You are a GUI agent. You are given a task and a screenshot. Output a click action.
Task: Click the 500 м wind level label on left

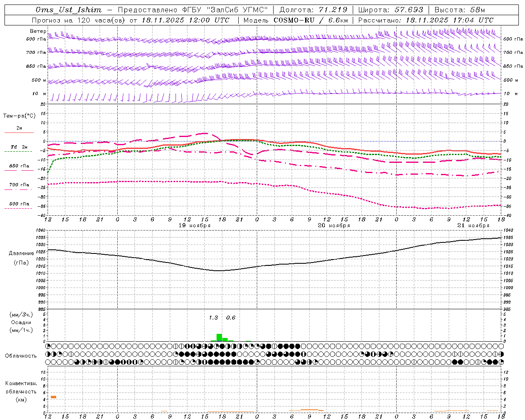pos(39,80)
